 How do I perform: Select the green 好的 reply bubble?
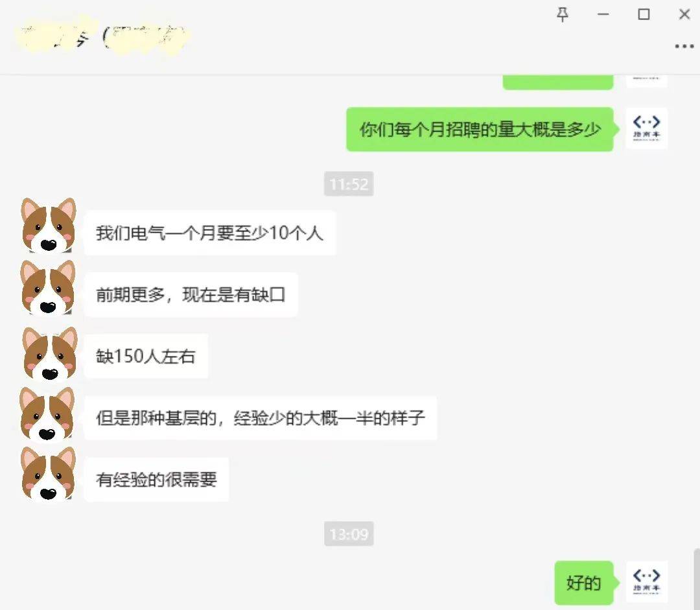(x=584, y=583)
